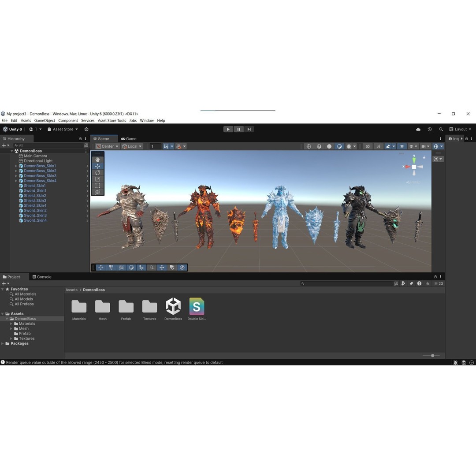Select the Hand view tool
The height and width of the screenshot is (476, 476).
point(97,160)
